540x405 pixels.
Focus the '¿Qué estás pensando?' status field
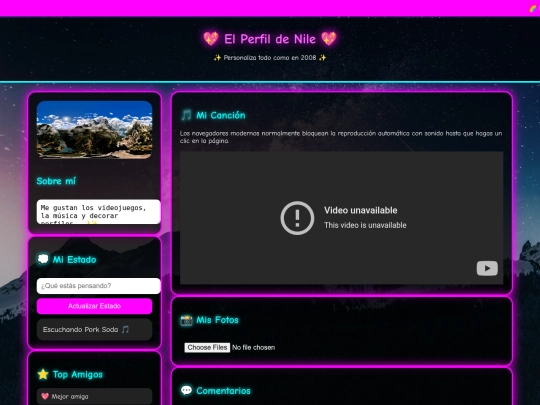tap(98, 286)
